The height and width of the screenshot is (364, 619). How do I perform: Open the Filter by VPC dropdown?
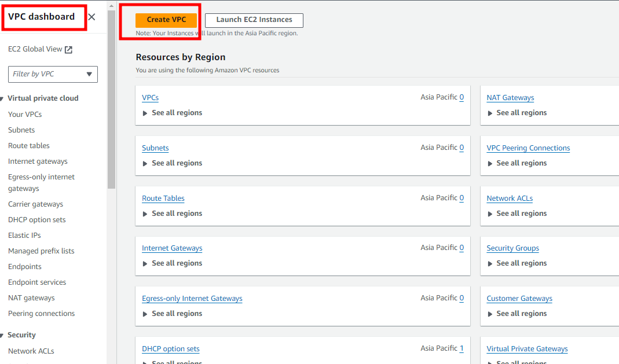point(53,74)
